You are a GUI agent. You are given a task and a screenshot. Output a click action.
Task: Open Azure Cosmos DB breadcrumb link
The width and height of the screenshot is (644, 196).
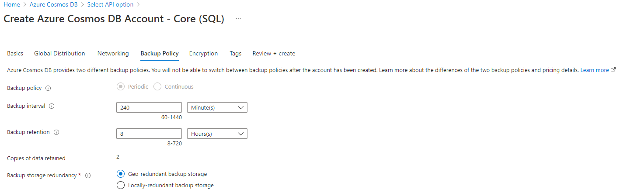54,4
